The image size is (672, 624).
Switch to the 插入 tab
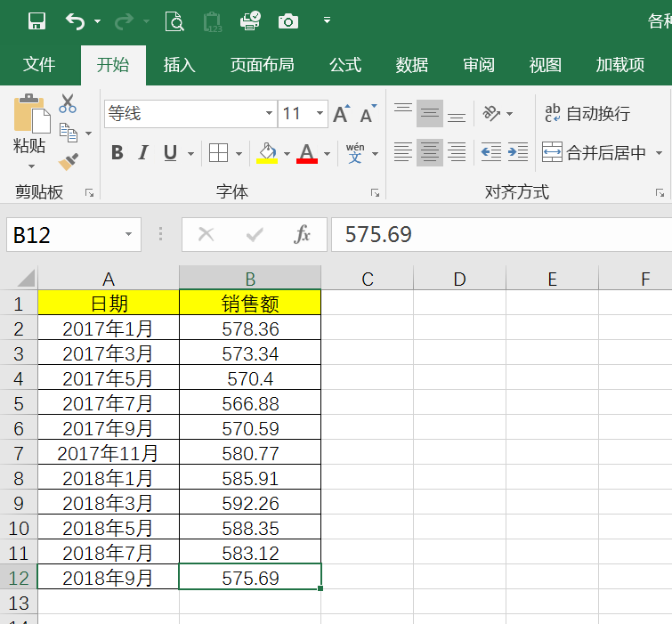click(179, 65)
